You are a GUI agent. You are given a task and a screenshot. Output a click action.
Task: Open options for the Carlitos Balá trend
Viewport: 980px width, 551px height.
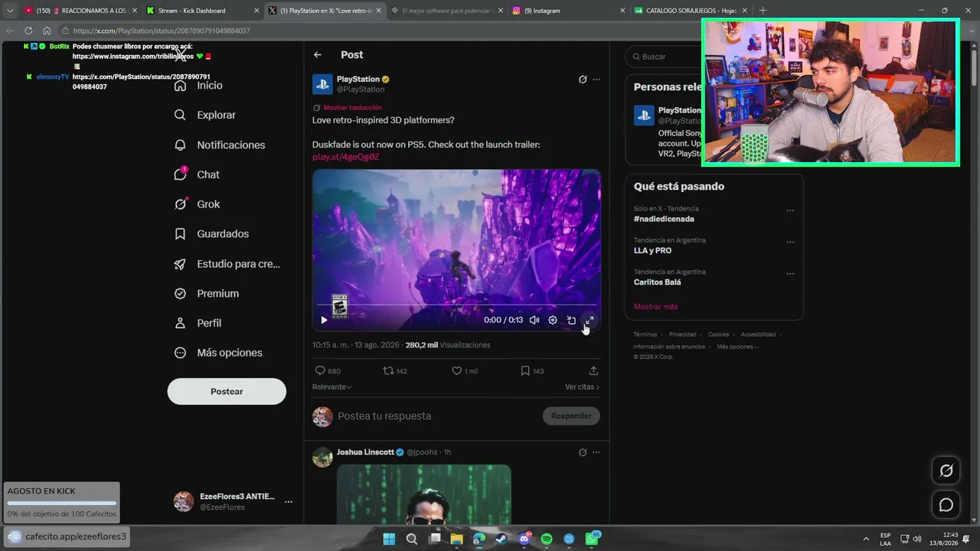coord(790,273)
